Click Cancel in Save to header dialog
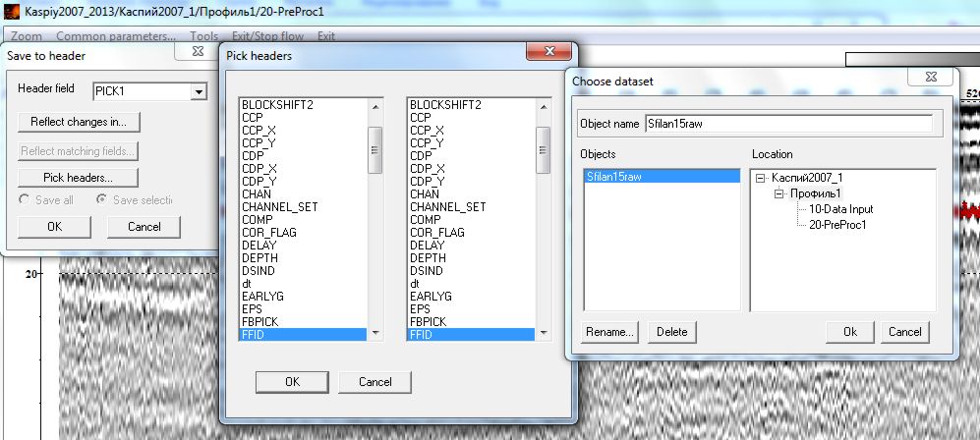This screenshot has width=980, height=440. coord(144,227)
